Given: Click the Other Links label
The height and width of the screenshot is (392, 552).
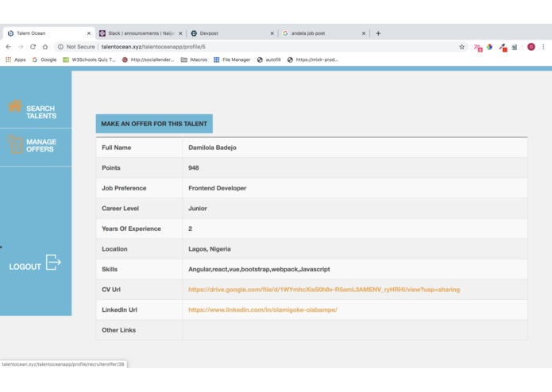Looking at the screenshot, I should tap(118, 330).
